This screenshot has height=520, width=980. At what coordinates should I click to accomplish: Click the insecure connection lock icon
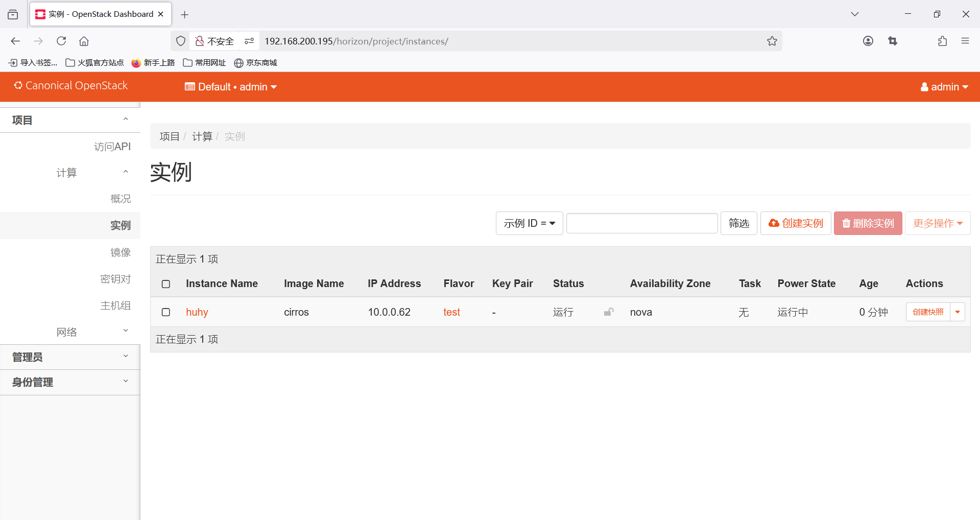coord(200,41)
